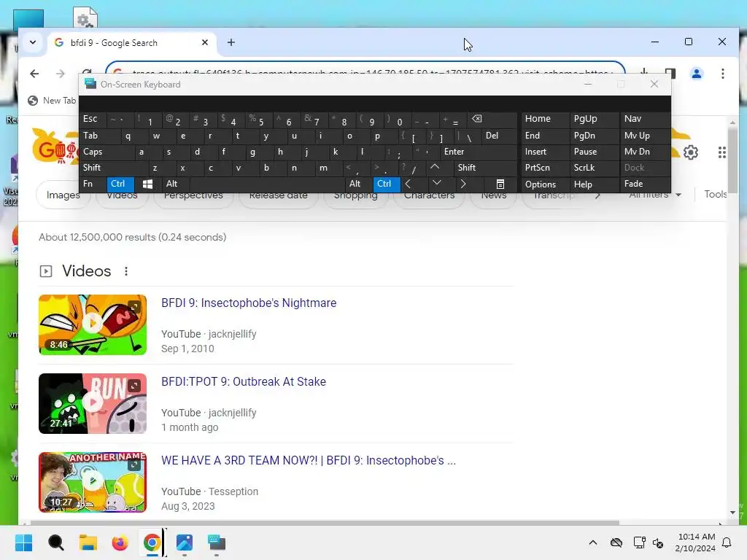Viewport: 747px width, 560px height.
Task: Toggle the ScrLk key
Action: point(594,168)
